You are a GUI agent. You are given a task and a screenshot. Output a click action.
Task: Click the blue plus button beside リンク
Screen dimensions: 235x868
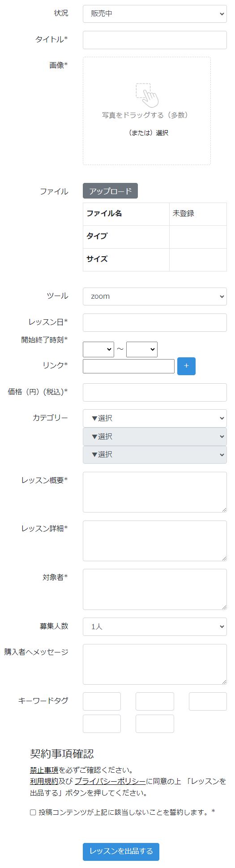tap(186, 366)
